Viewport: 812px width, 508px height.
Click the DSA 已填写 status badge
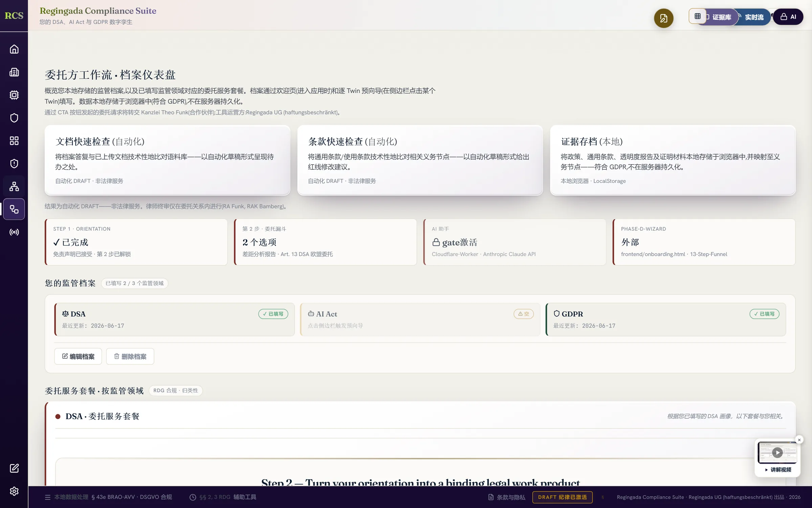273,314
